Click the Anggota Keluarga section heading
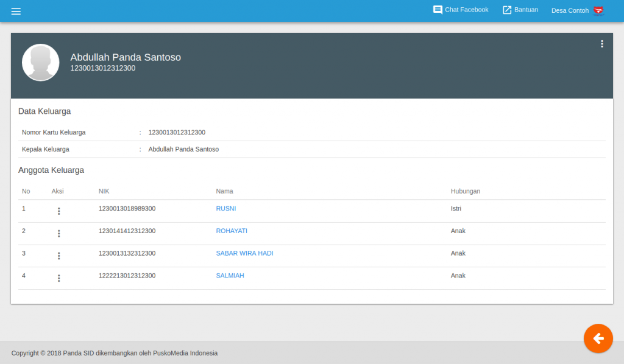The width and height of the screenshot is (624, 364). point(51,170)
